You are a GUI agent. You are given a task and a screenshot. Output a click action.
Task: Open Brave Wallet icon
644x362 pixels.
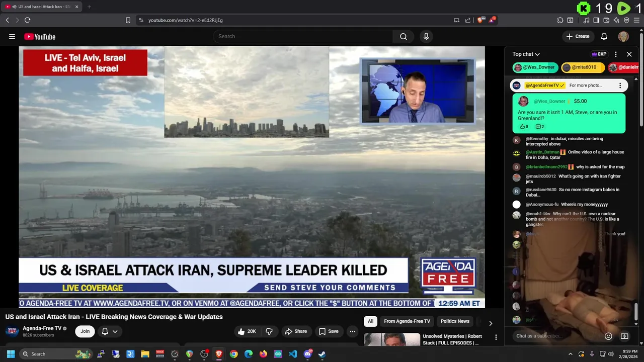point(606,20)
